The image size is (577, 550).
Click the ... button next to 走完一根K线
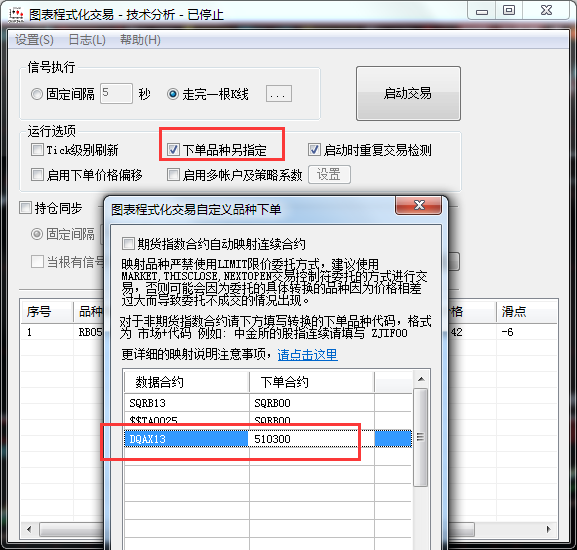(279, 94)
